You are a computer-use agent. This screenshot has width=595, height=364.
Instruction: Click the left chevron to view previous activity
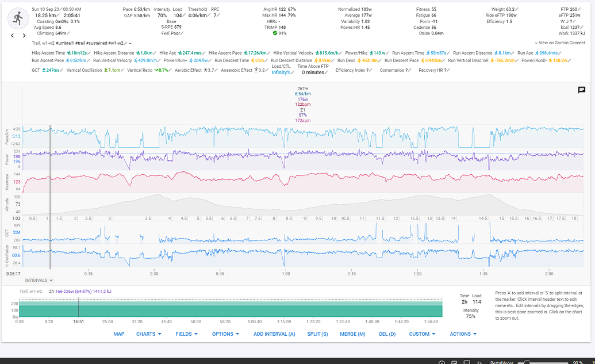pyautogui.click(x=11, y=35)
